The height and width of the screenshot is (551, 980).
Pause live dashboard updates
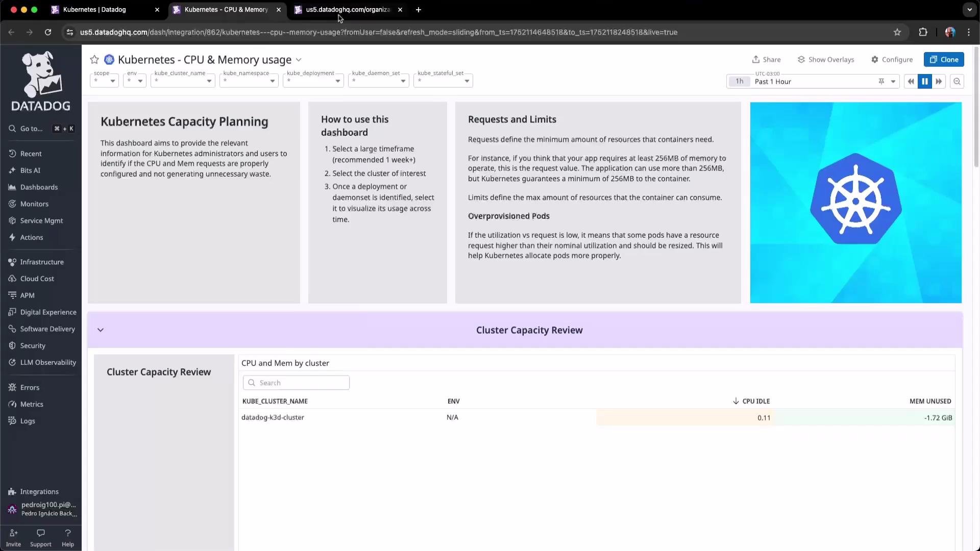point(925,82)
